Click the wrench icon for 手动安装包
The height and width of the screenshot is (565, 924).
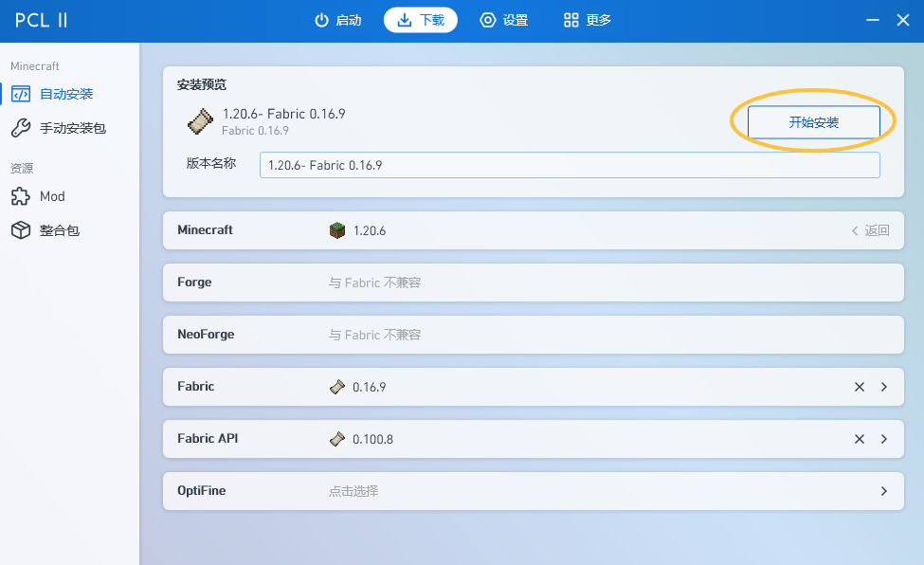21,128
